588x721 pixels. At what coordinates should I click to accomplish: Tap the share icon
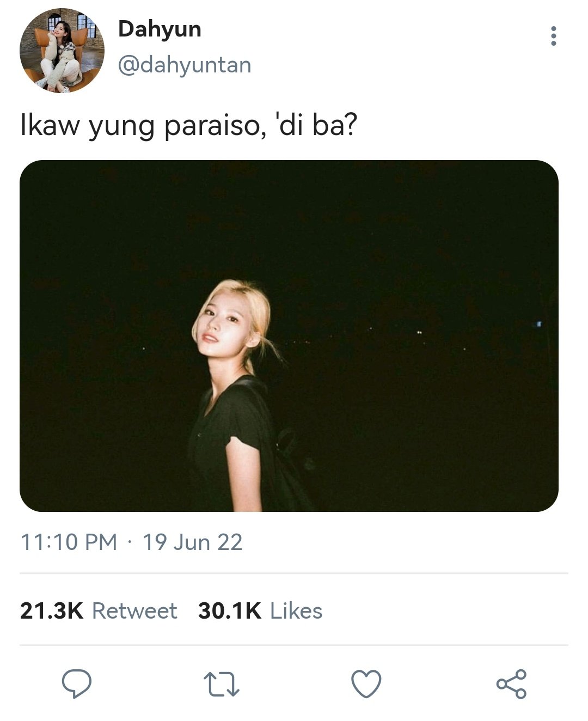pyautogui.click(x=511, y=684)
